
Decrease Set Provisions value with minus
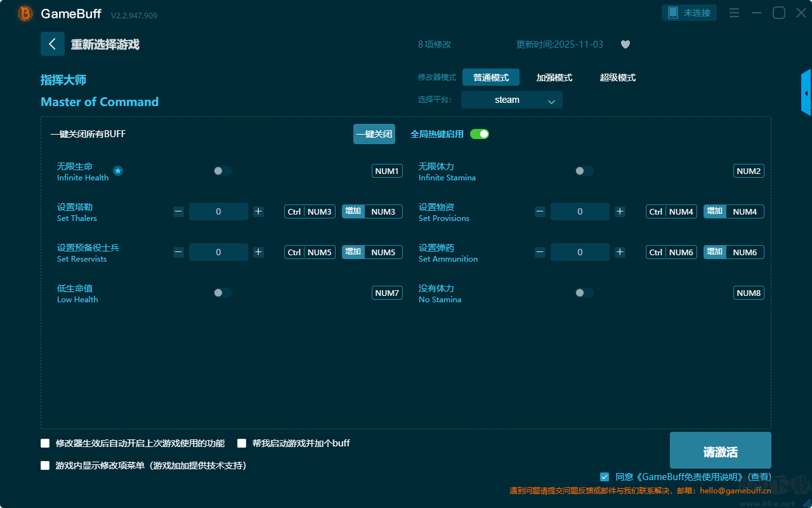point(540,211)
